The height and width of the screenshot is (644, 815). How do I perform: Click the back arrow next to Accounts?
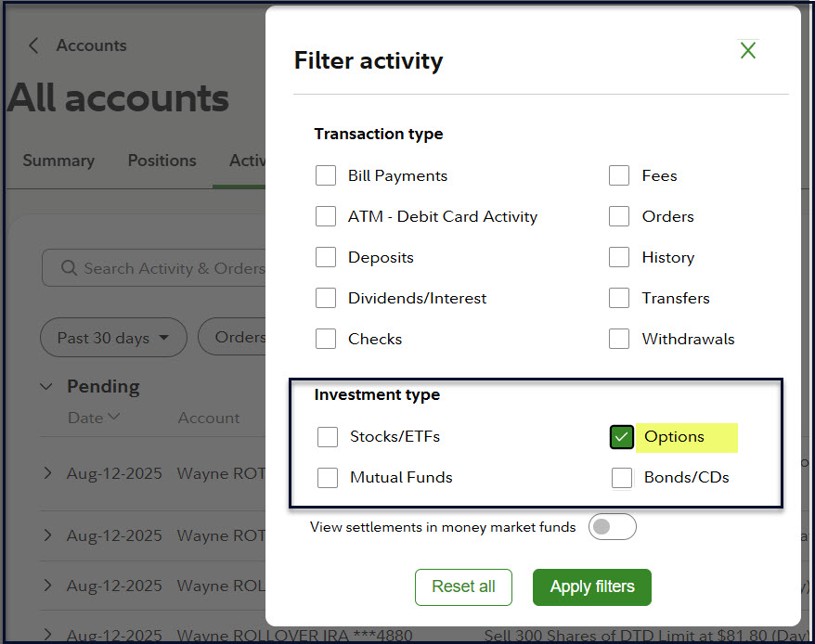coord(34,45)
